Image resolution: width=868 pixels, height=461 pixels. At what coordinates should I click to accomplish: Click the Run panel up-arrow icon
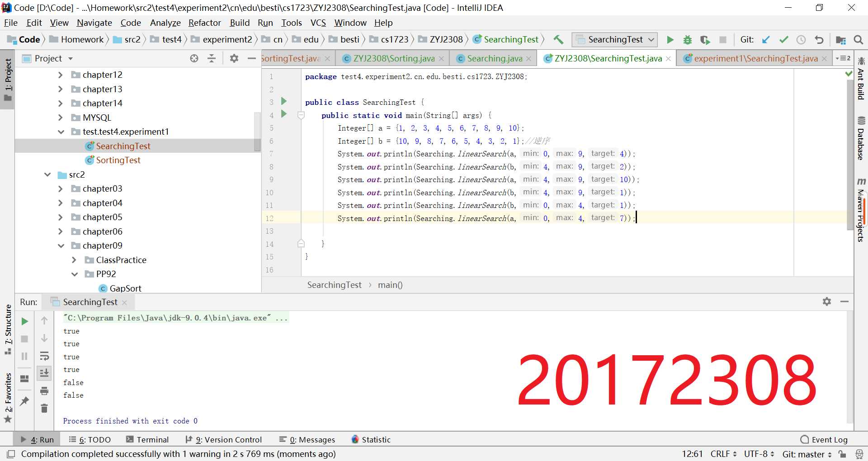point(44,320)
